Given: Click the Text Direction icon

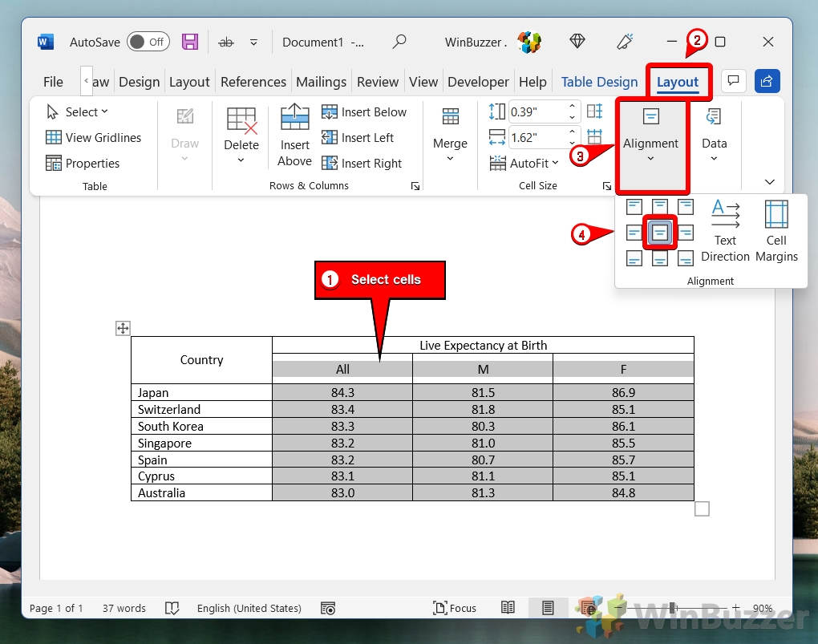Looking at the screenshot, I should point(725,231).
